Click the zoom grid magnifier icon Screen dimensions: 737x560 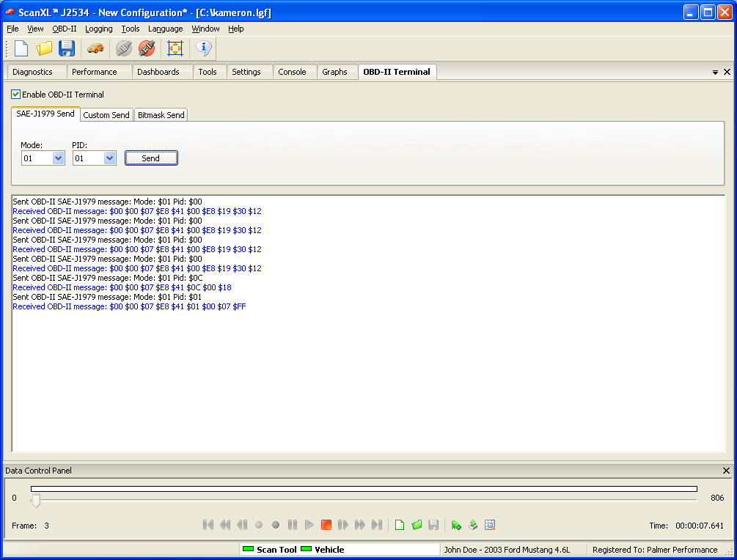490,525
